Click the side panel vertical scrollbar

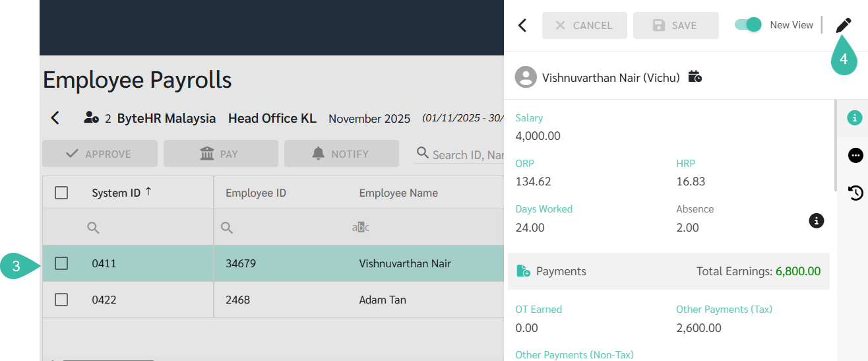[835, 145]
